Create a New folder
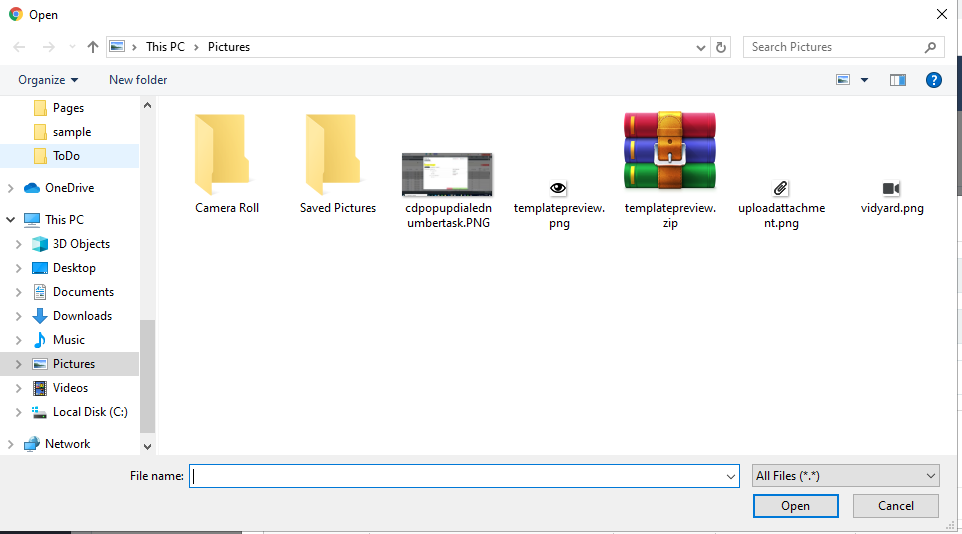 (x=138, y=80)
